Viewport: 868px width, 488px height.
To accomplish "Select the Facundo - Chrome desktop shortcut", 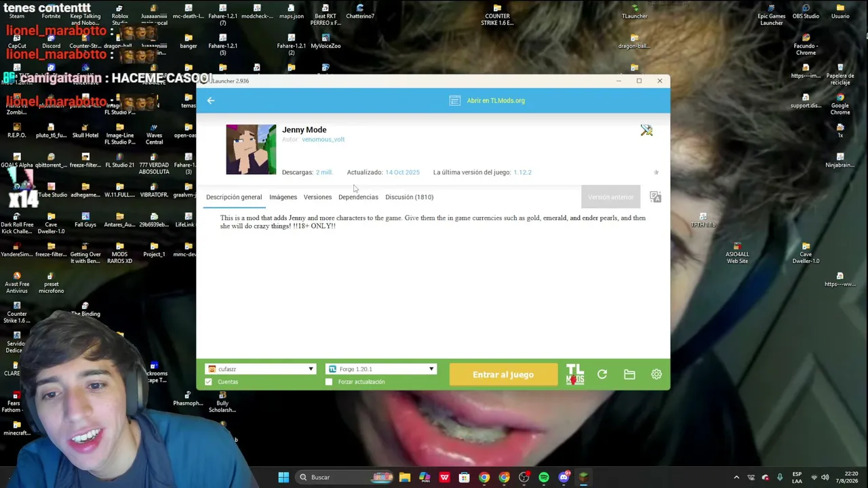I will 806,45.
